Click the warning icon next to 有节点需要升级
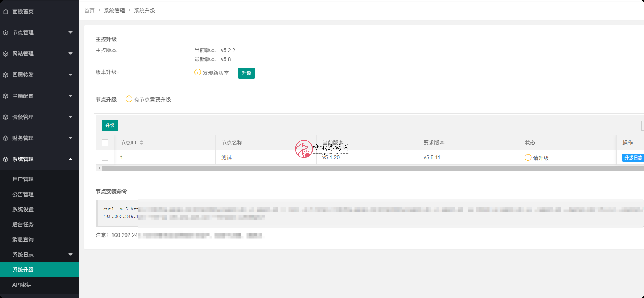 pos(129,99)
